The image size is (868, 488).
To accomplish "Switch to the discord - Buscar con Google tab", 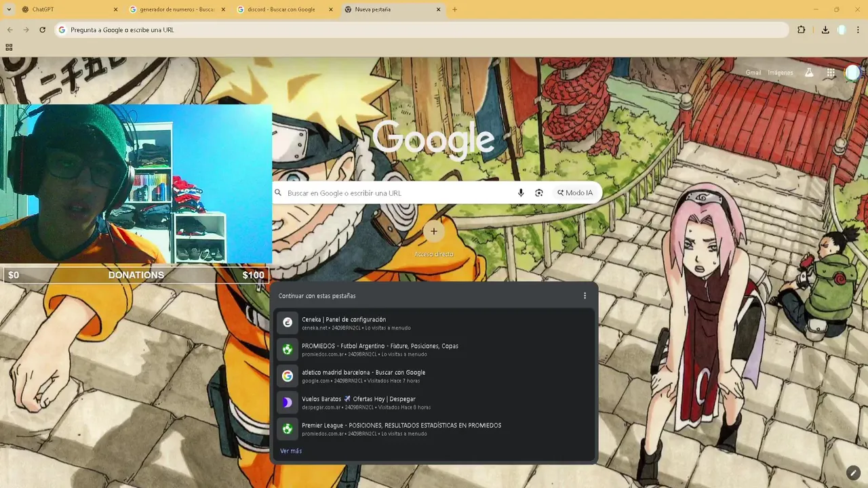I will [285, 9].
